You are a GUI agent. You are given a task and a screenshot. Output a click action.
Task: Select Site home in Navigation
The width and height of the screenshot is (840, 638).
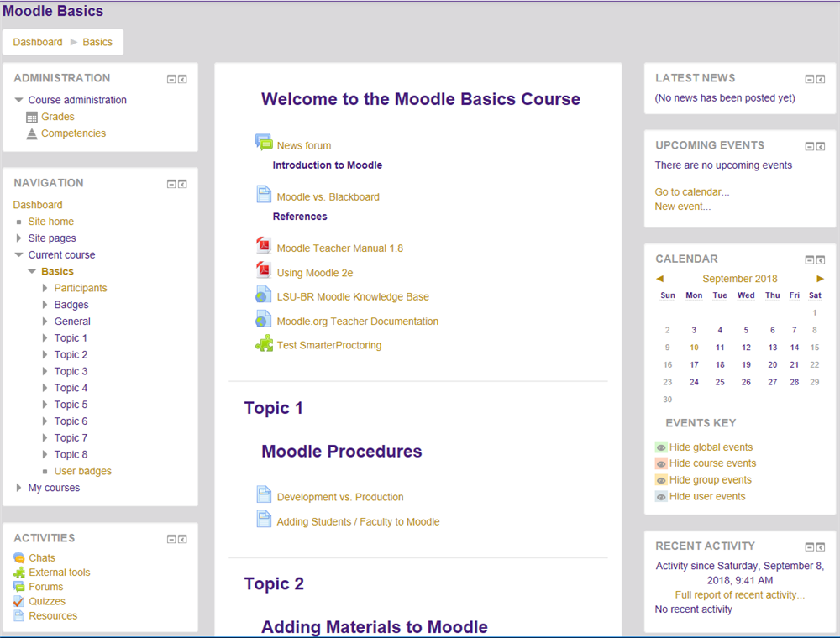click(50, 222)
